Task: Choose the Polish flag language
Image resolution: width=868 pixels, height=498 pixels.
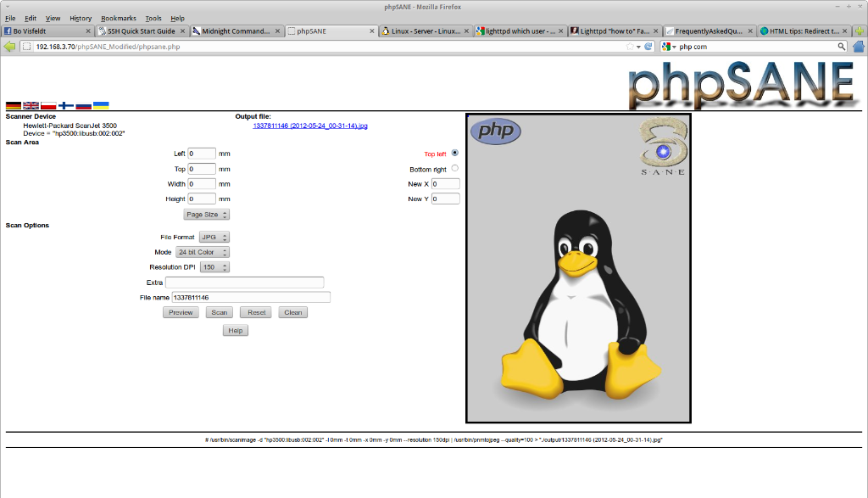Action: tap(48, 105)
